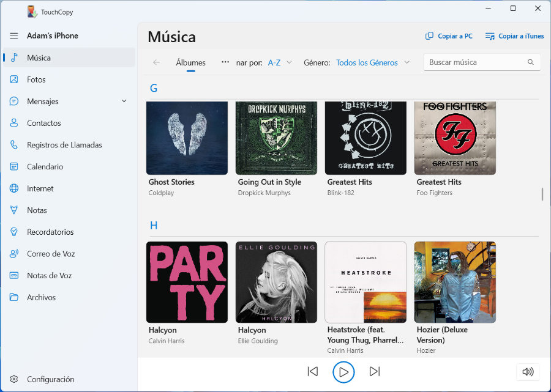Open the hamburger navigation menu
The image size is (551, 392).
point(13,36)
